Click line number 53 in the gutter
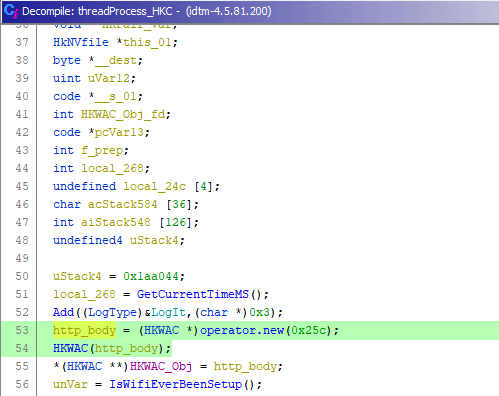 tap(22, 330)
